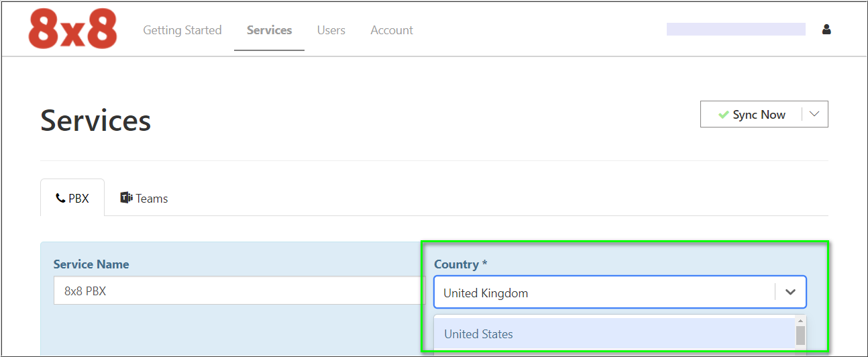Screen dimensions: 868x357
Task: Click the Service Name input field
Action: click(x=239, y=292)
